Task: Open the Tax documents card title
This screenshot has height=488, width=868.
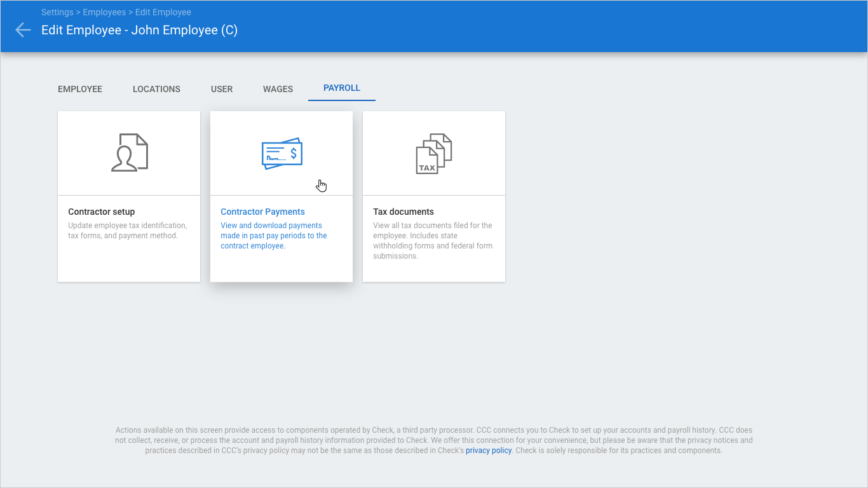Action: (403, 212)
